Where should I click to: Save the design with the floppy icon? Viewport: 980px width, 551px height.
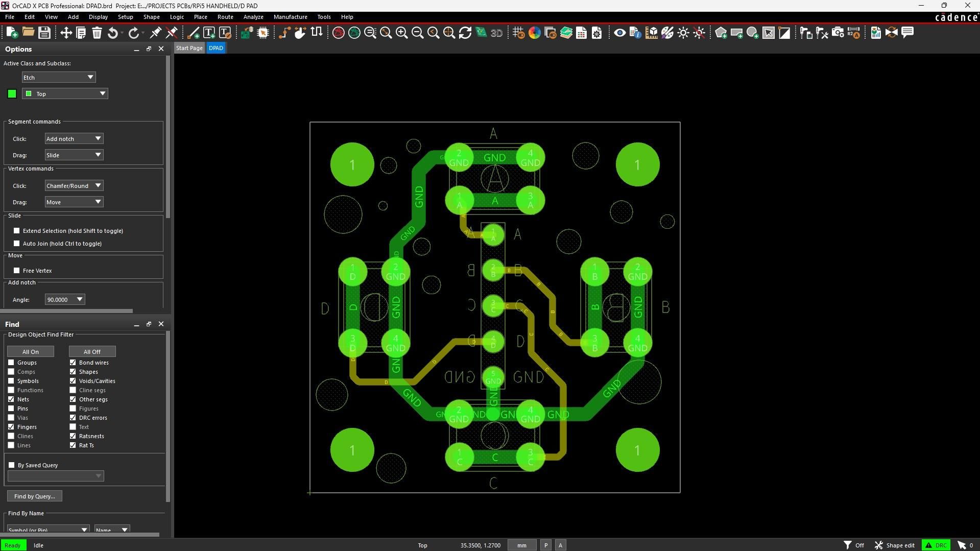point(44,33)
